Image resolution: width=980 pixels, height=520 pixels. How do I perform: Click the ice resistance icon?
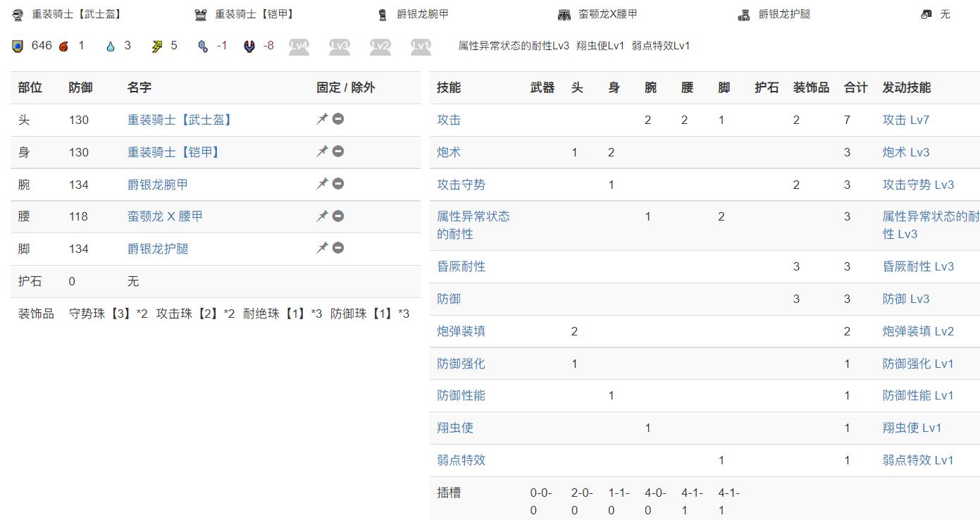click(203, 47)
